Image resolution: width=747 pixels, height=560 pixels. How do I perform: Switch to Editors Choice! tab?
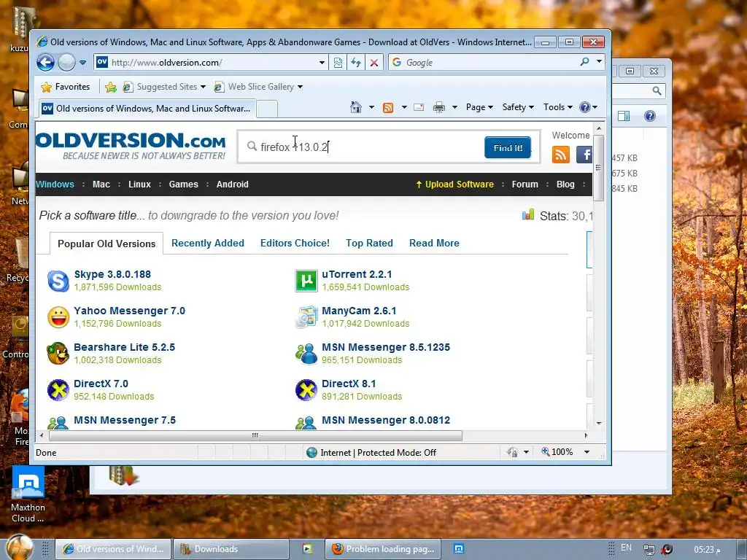click(295, 243)
